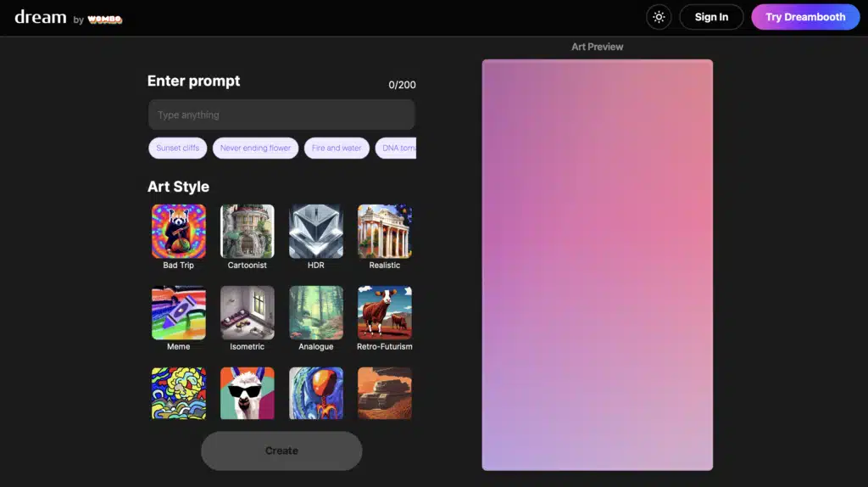Choose the Meme art style

[179, 313]
